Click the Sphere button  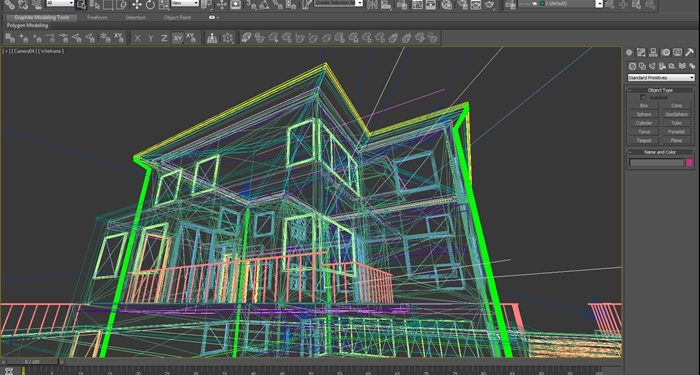pos(644,114)
